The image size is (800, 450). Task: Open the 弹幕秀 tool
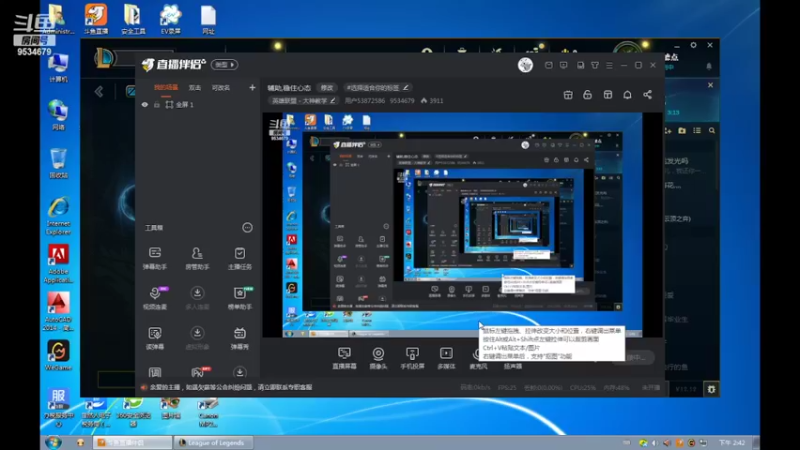pos(239,338)
